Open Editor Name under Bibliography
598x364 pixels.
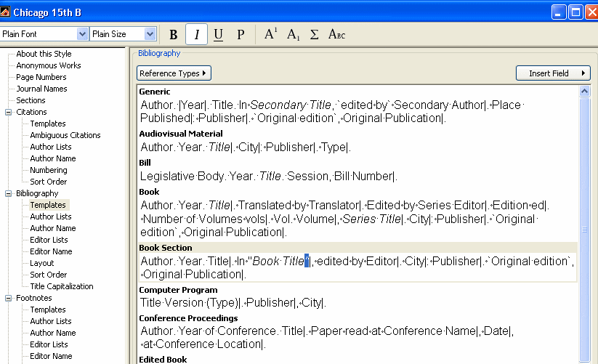point(51,251)
